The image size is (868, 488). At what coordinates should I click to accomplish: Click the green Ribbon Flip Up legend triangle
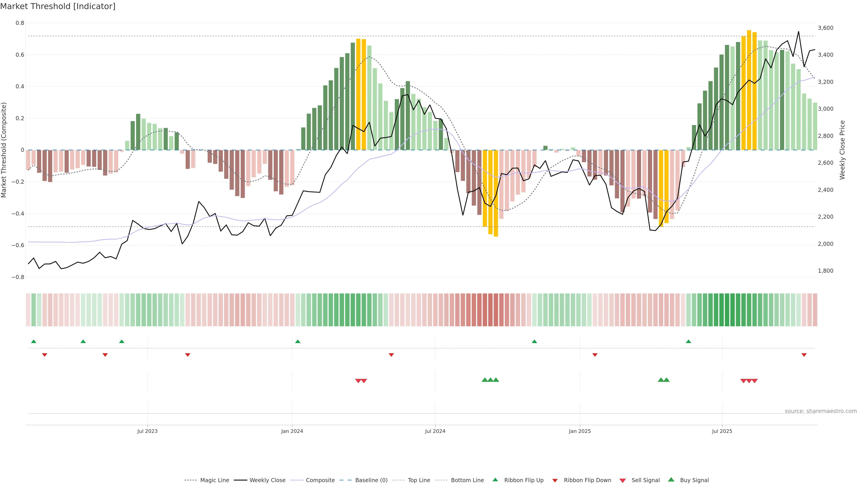coord(495,480)
